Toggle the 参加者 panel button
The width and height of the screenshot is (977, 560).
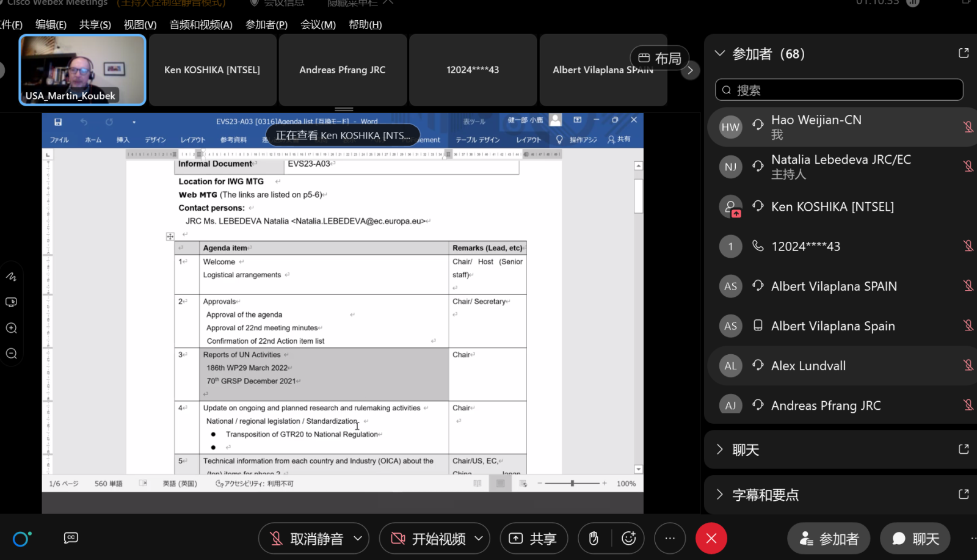829,538
